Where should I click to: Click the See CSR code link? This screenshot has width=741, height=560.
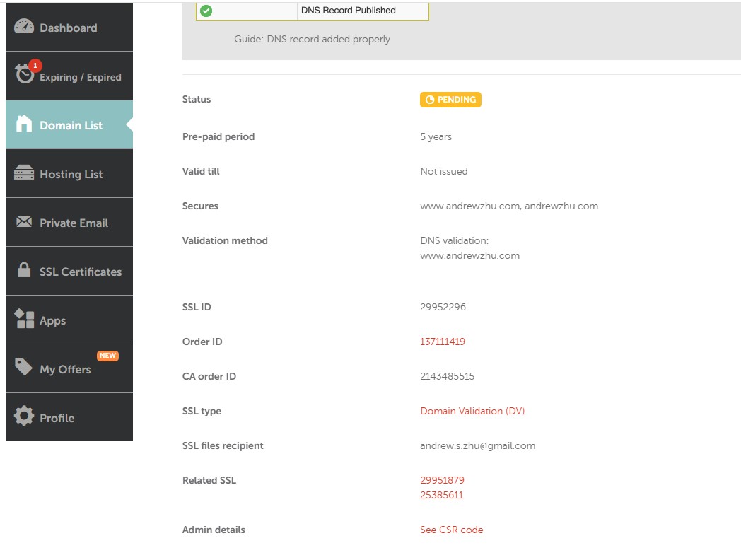click(451, 530)
